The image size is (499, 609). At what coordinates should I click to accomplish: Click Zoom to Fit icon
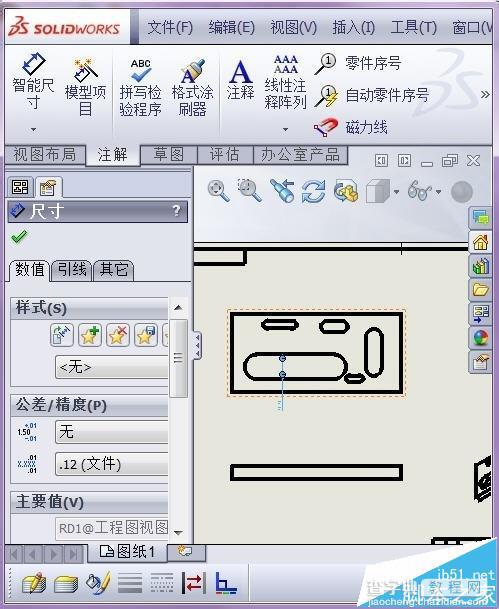(x=219, y=191)
